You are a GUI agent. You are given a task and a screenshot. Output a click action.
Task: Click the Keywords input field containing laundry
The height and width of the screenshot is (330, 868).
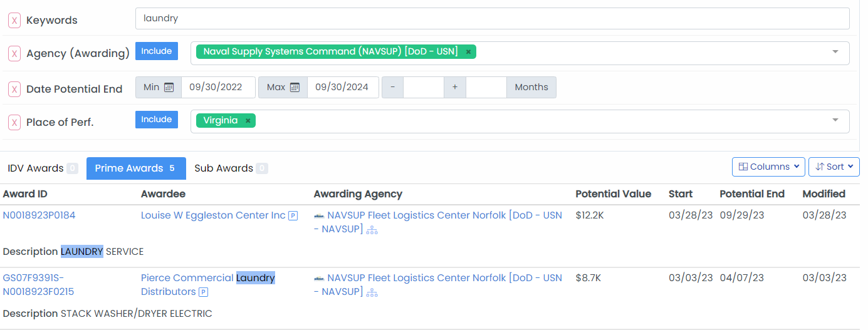pyautogui.click(x=492, y=19)
